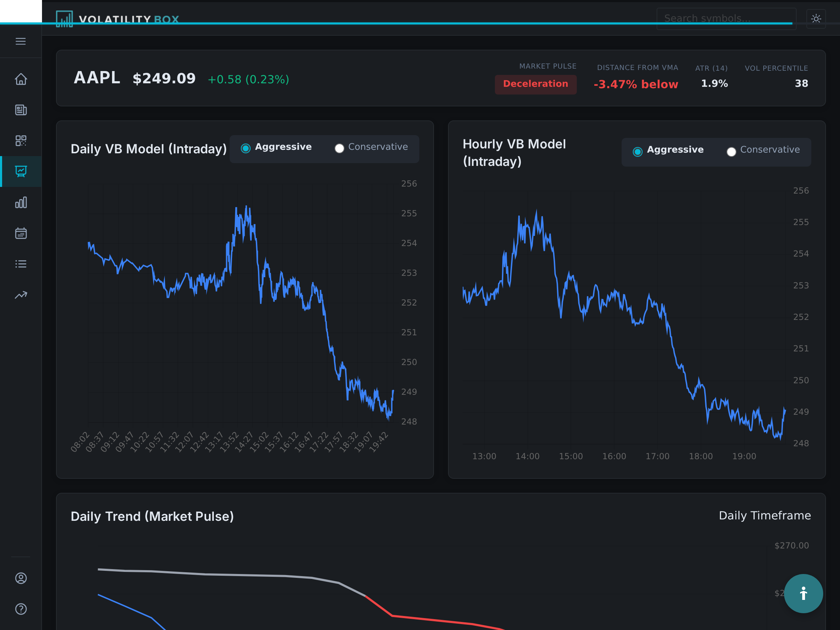Click the +0.58 (0.23%) change value

[248, 79]
